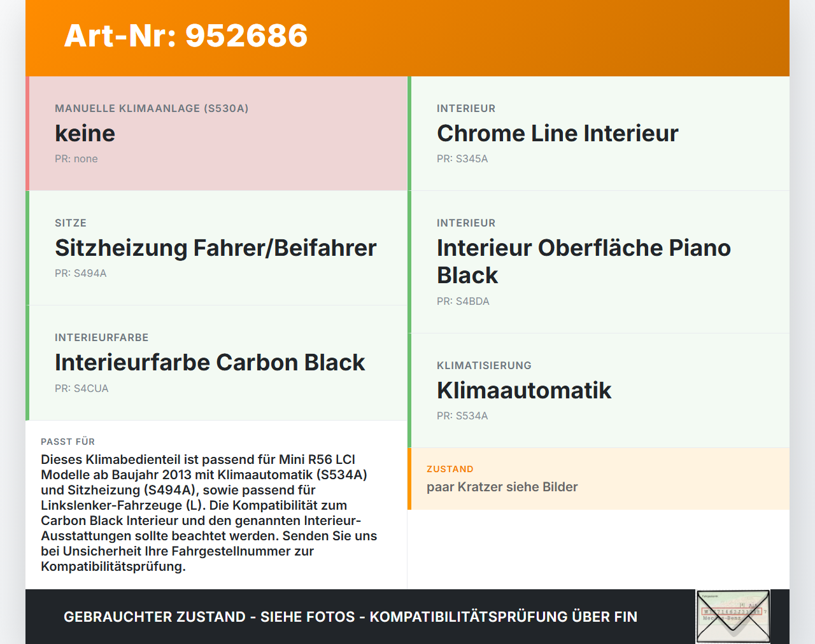Click the 'PR: S4BDA' code
The image size is (815, 644).
[x=463, y=302]
